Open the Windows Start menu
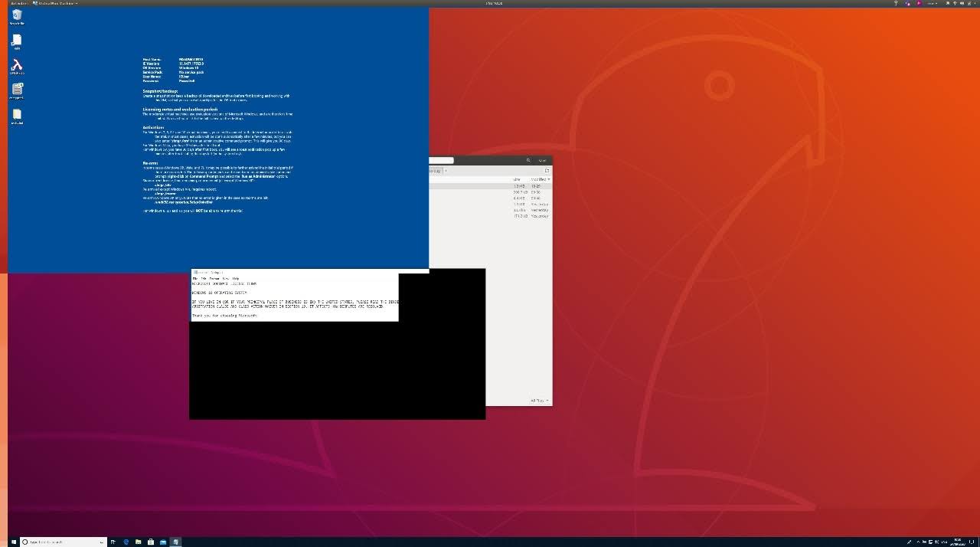This screenshot has height=547, width=980. pyautogui.click(x=13, y=542)
